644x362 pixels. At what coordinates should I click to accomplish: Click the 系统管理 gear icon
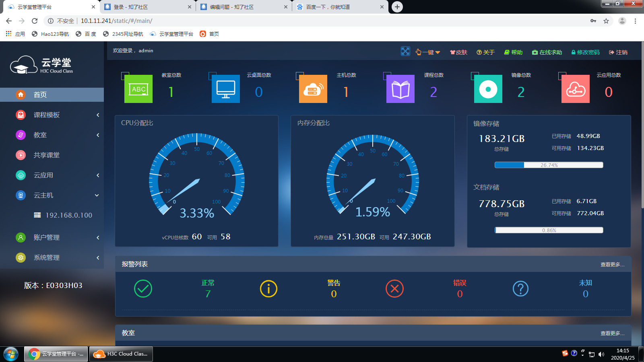tap(21, 257)
